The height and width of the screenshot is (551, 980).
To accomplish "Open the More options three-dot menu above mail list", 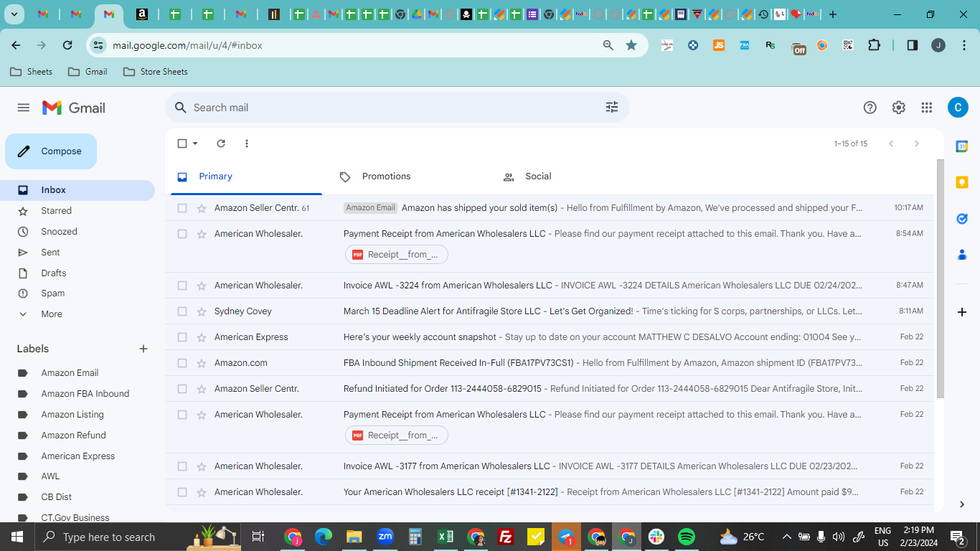I will click(x=247, y=143).
